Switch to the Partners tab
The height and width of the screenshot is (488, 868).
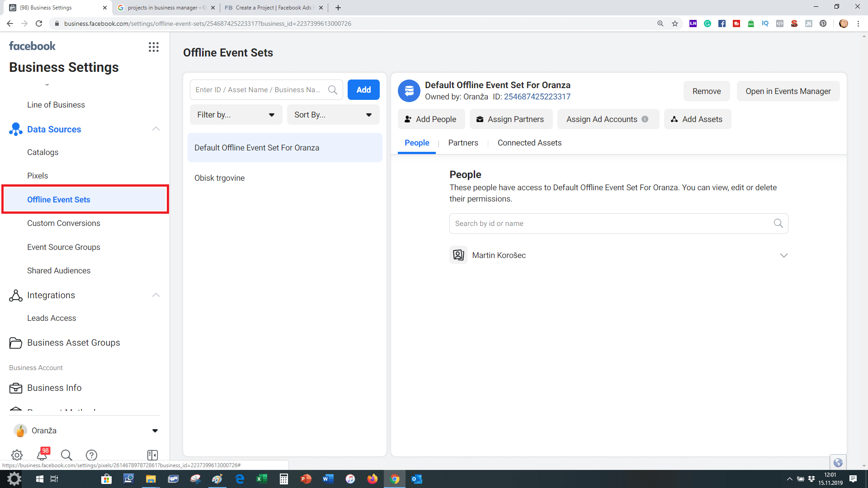click(x=463, y=143)
